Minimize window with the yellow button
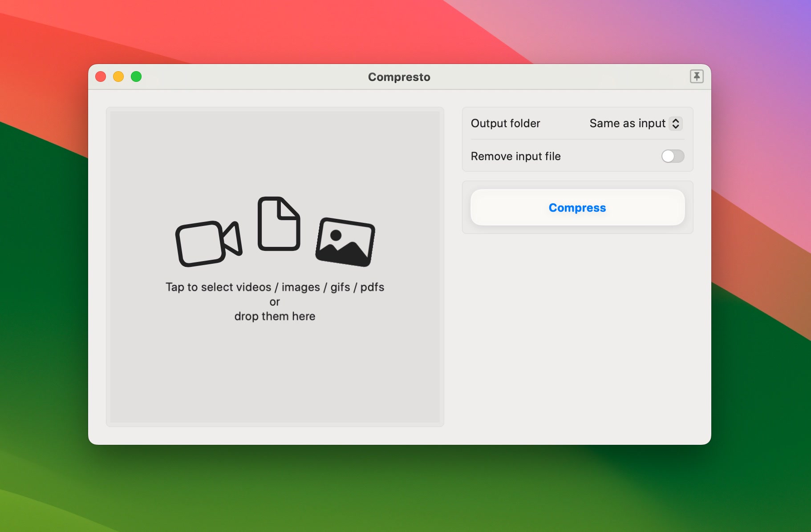This screenshot has height=532, width=811. pyautogui.click(x=118, y=77)
